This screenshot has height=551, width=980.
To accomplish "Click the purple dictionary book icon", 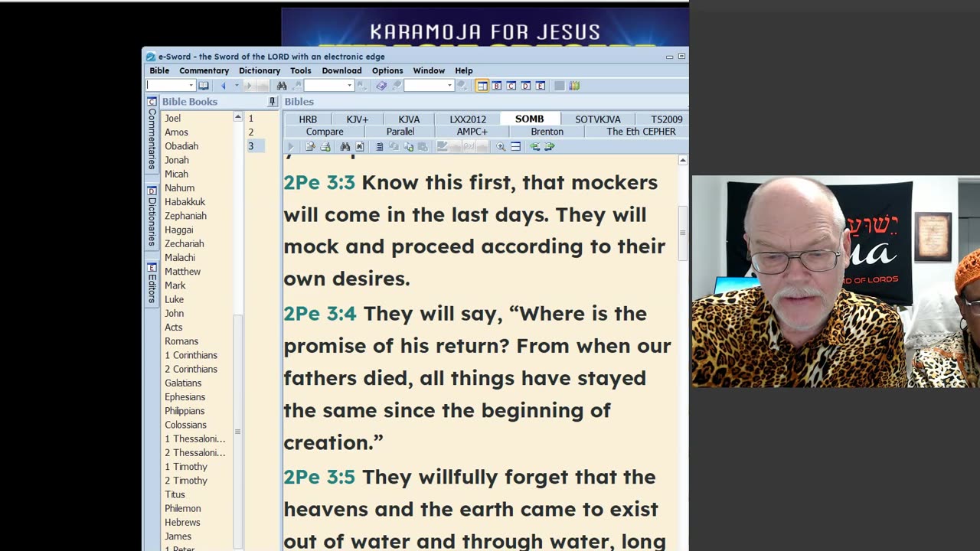I will point(381,86).
